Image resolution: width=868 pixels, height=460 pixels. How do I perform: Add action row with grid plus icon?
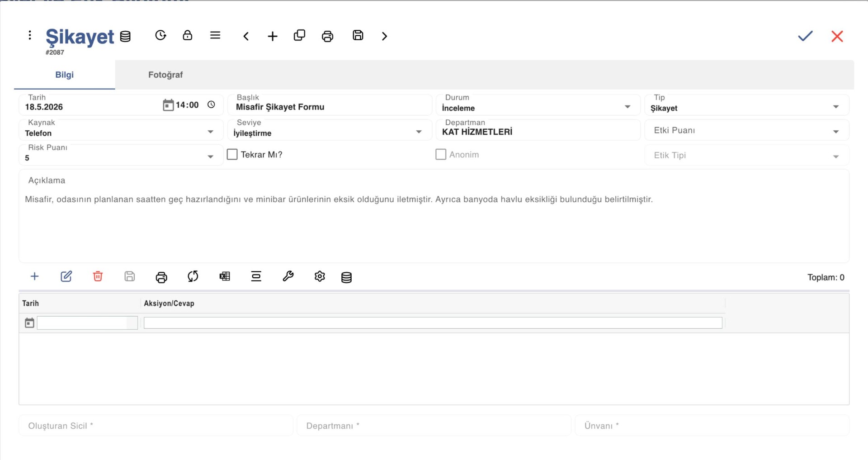point(34,276)
